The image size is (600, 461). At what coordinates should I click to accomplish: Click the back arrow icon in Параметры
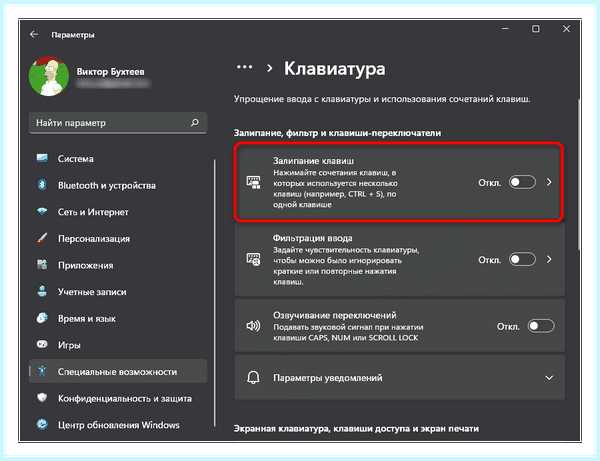click(x=34, y=34)
